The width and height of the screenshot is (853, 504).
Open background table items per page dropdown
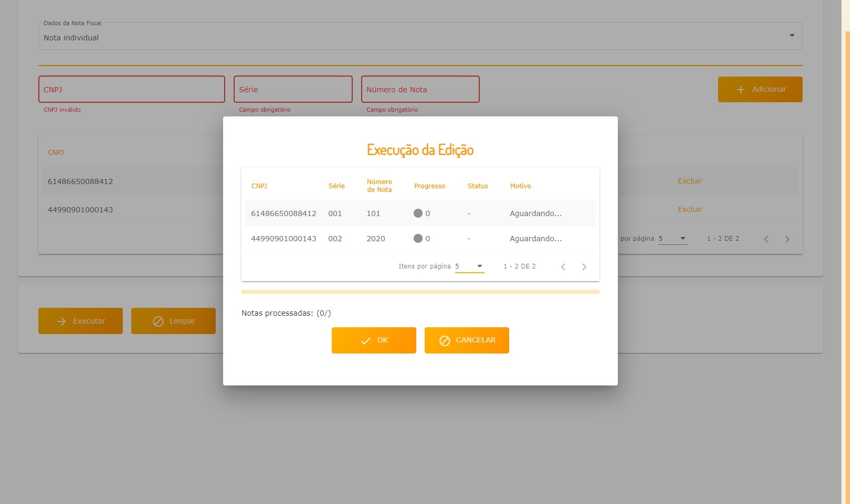coord(673,239)
